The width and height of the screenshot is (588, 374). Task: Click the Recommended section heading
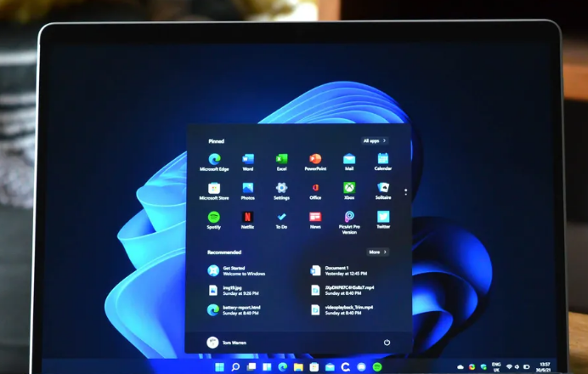[224, 252]
